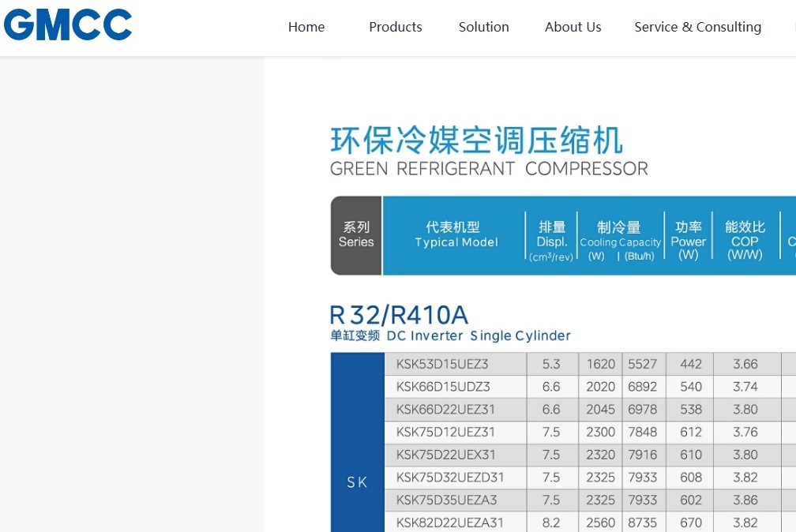Click power value 602
This screenshot has height=532, width=796.
[691, 500]
